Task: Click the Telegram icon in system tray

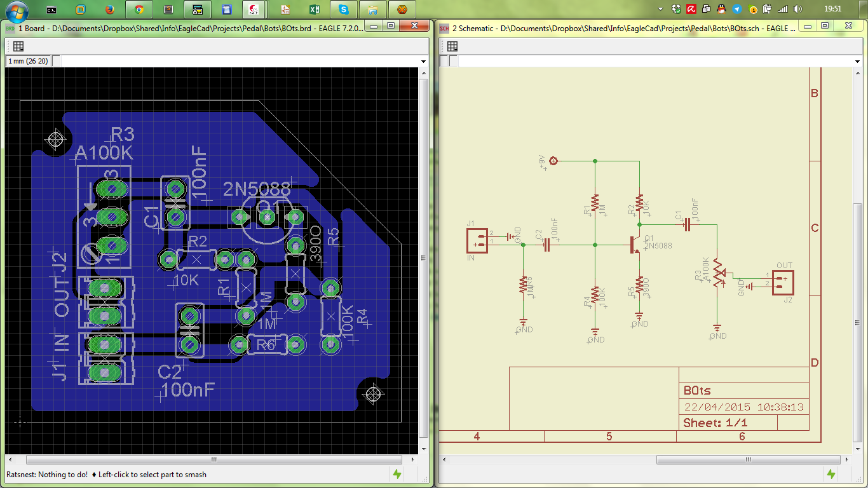Action: pyautogui.click(x=737, y=10)
